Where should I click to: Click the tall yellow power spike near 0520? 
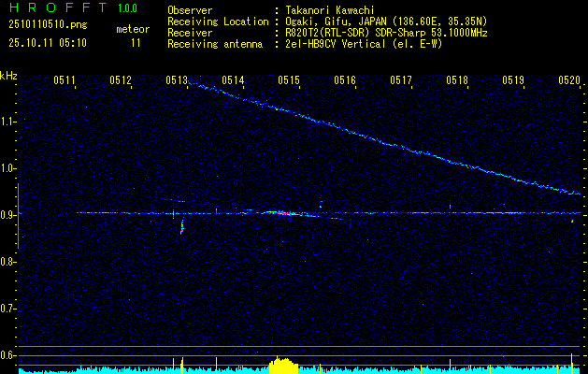coord(571,363)
